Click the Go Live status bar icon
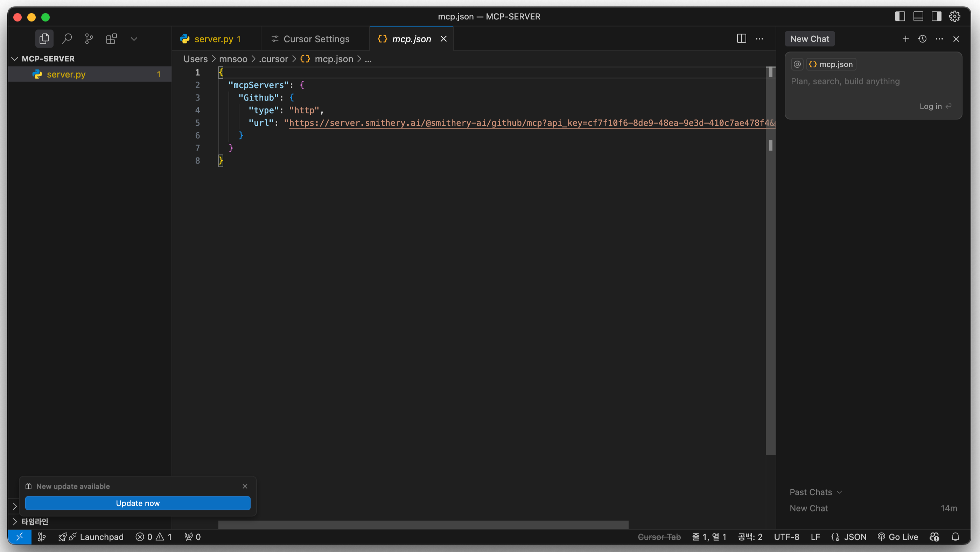 click(x=898, y=537)
